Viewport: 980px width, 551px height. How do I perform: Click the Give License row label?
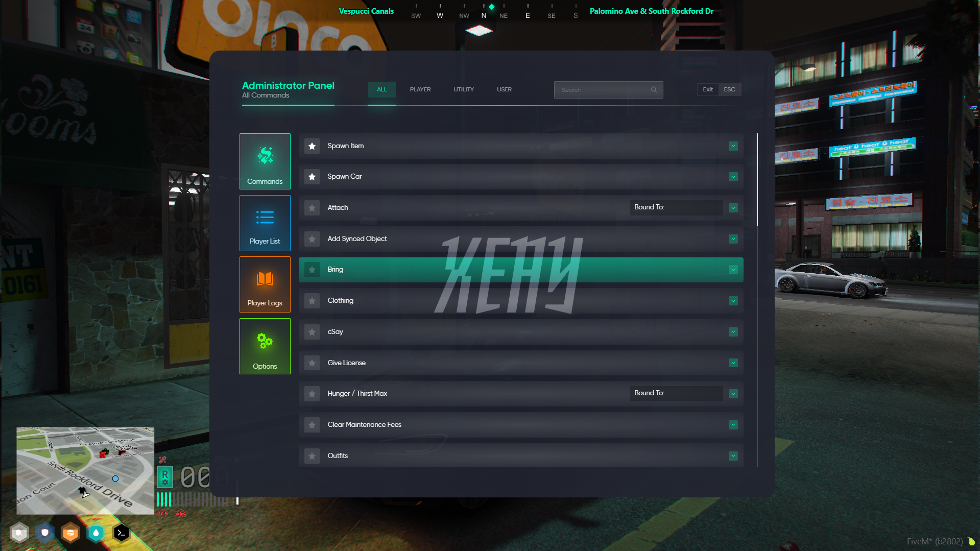pyautogui.click(x=347, y=363)
